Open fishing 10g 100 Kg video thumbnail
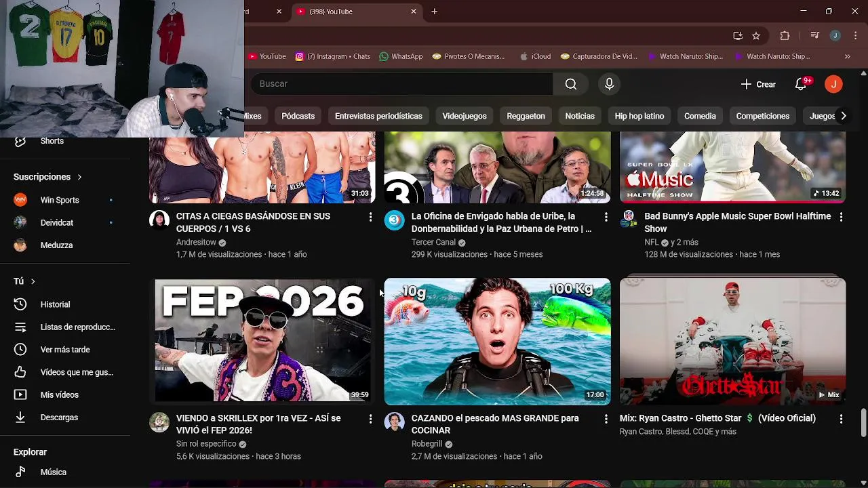868x488 pixels. coord(497,341)
